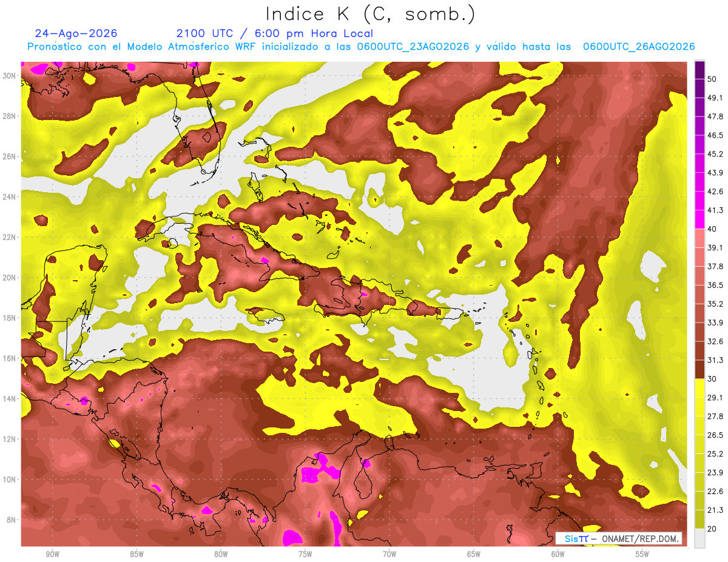Pick the bright yellow swatch between 29.1 and 30
728x562 pixels.
tap(699, 388)
